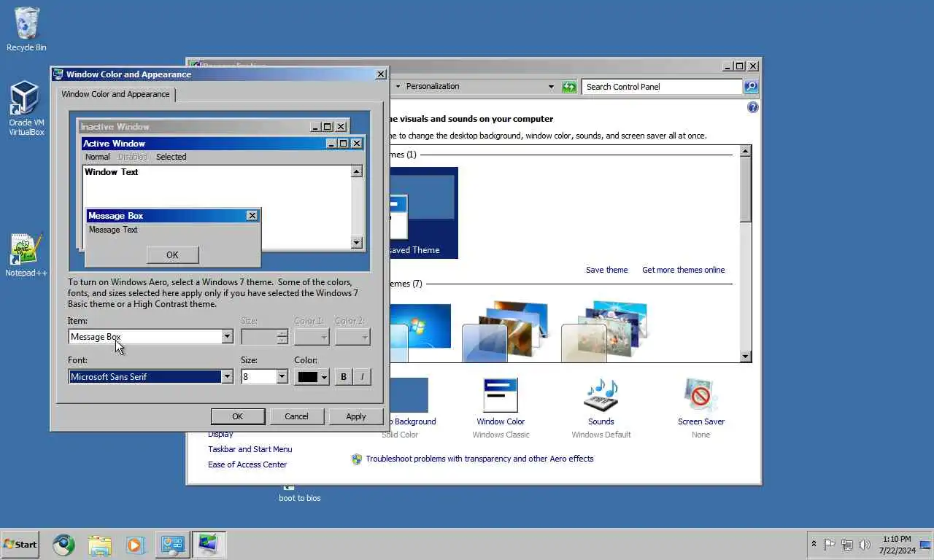Switch to Control Panel taskbar button
This screenshot has width=934, height=560.
click(x=172, y=545)
